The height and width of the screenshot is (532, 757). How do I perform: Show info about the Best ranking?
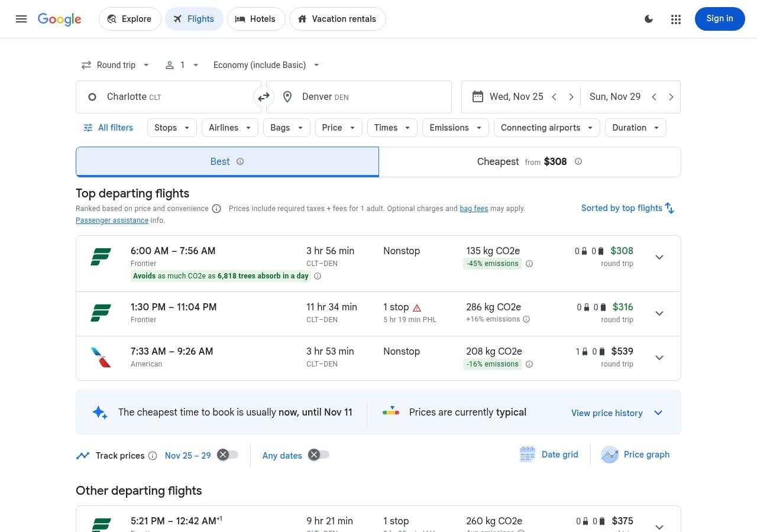[240, 161]
